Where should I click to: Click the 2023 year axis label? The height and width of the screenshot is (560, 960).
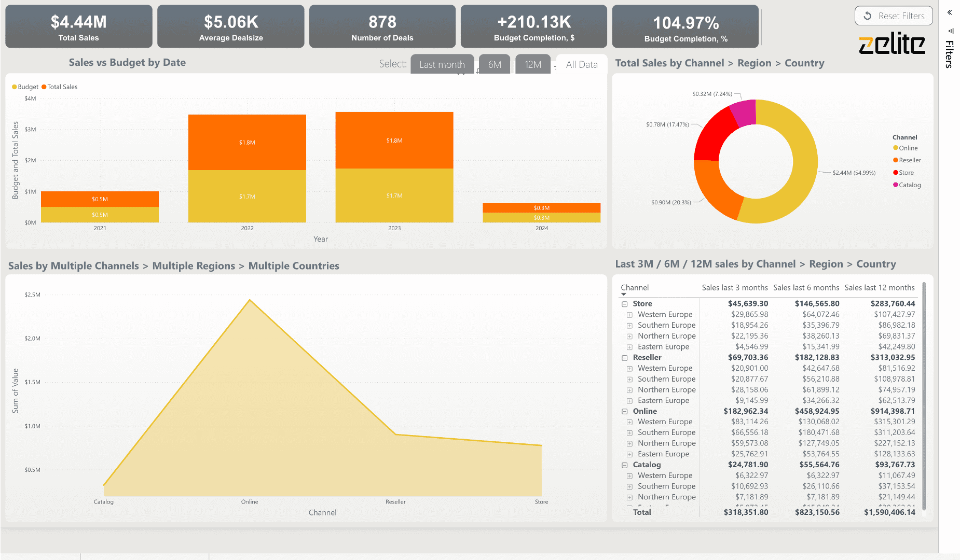[x=394, y=228]
